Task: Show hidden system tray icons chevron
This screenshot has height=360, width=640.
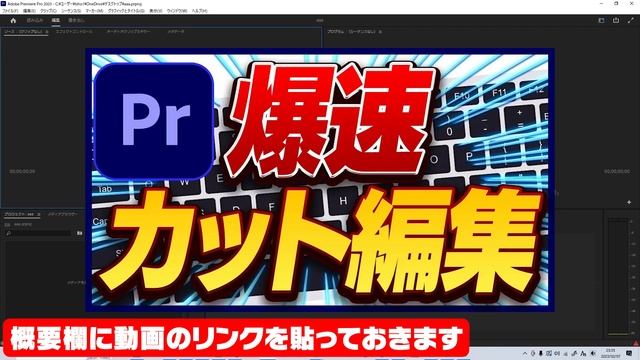Action: pyautogui.click(x=525, y=353)
